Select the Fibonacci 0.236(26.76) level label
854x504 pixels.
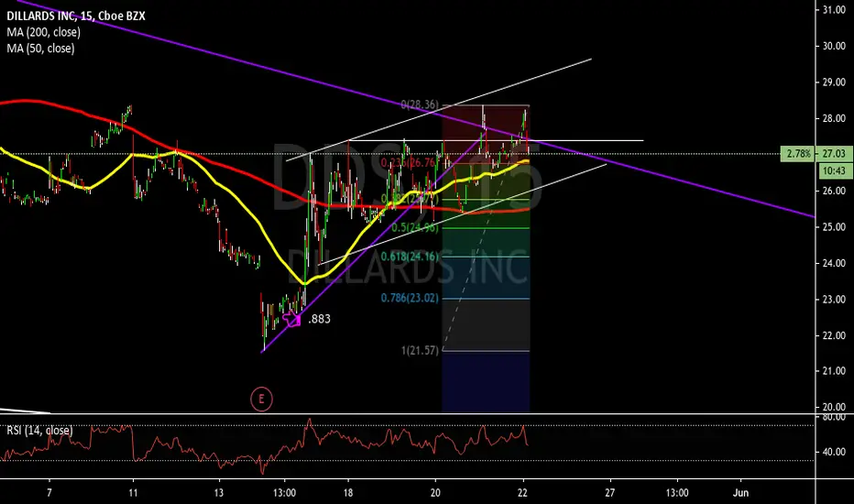[409, 162]
